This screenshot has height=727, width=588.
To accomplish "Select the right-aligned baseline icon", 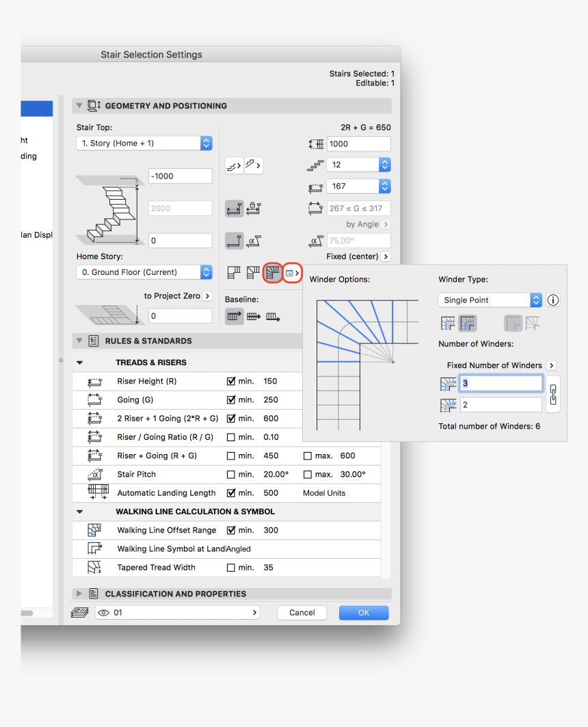I will pos(273,317).
